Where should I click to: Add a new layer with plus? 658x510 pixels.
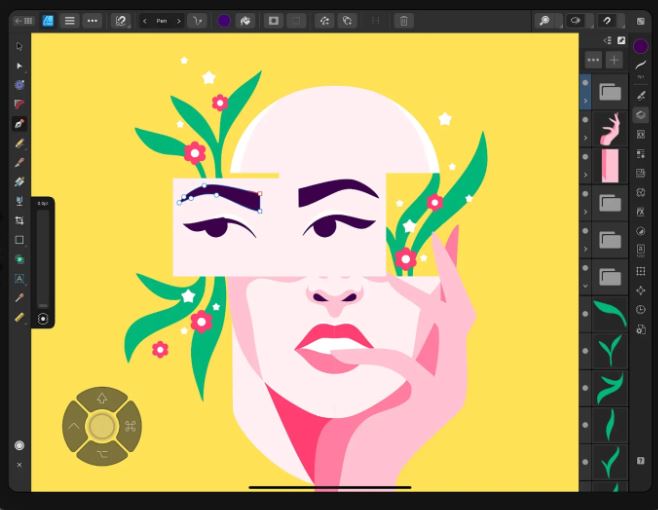click(614, 60)
